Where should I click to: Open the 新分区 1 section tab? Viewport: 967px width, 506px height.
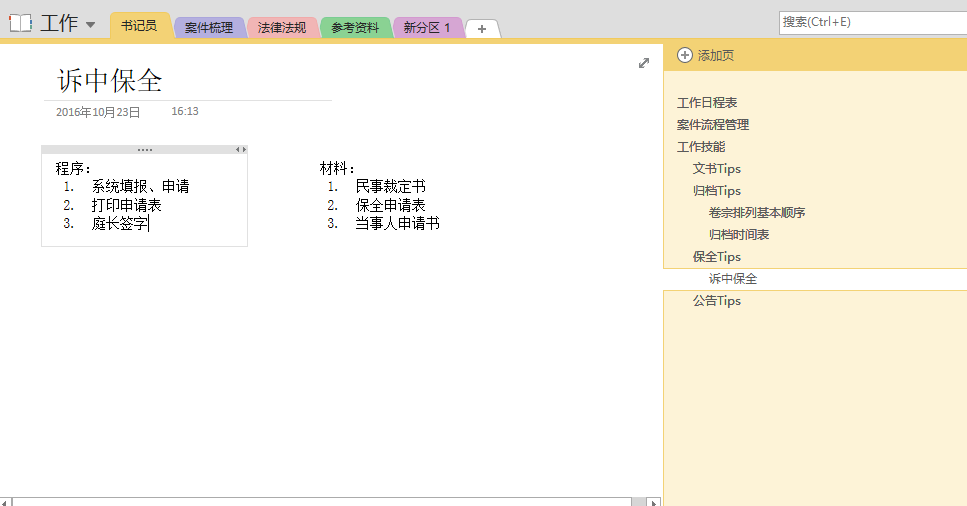click(x=427, y=28)
